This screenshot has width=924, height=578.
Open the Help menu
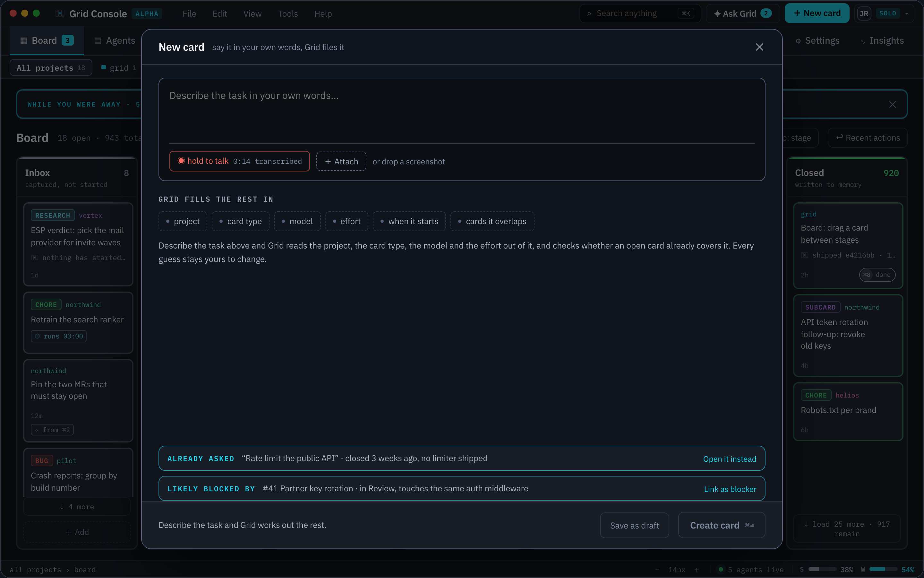point(323,14)
